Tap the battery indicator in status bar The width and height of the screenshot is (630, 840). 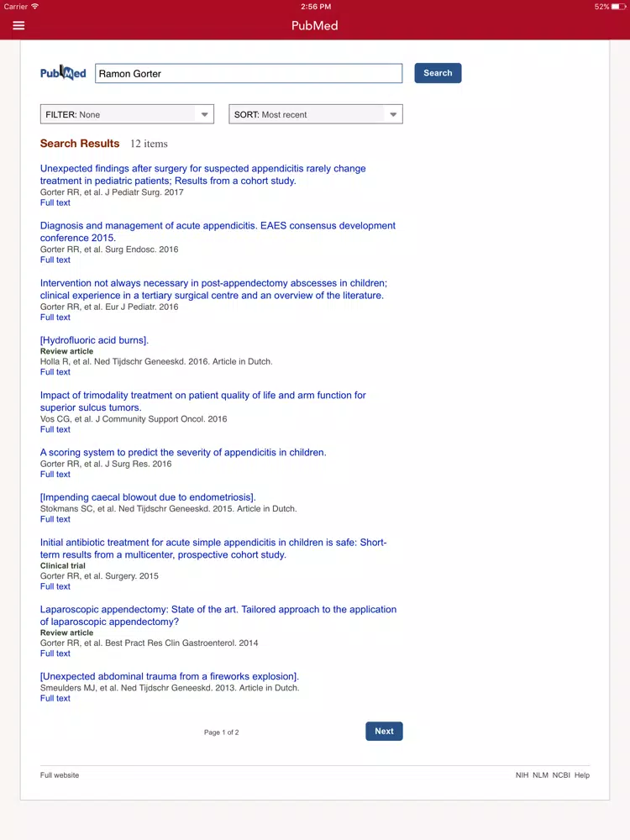pos(618,7)
